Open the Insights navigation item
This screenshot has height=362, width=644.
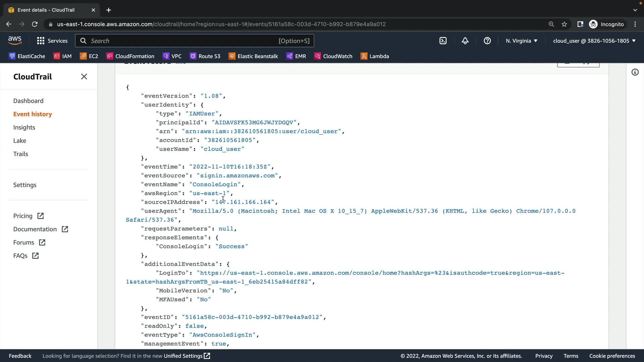coord(24,127)
